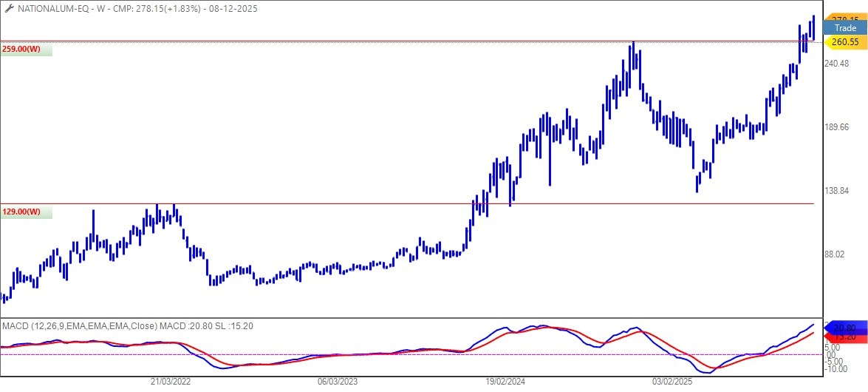Viewport: 868px width, 392px height.
Task: Select the 19/02/2024 date on time axis
Action: pyautogui.click(x=505, y=382)
